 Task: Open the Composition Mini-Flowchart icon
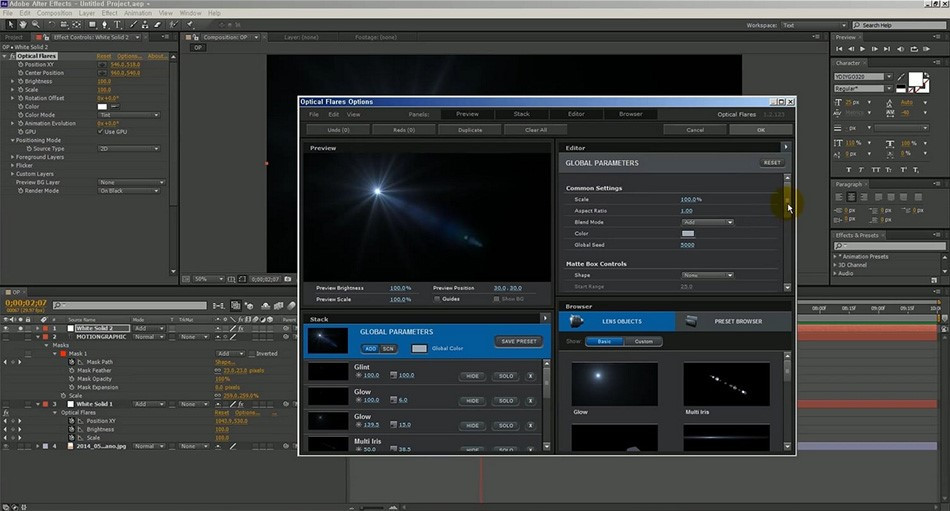click(x=219, y=306)
